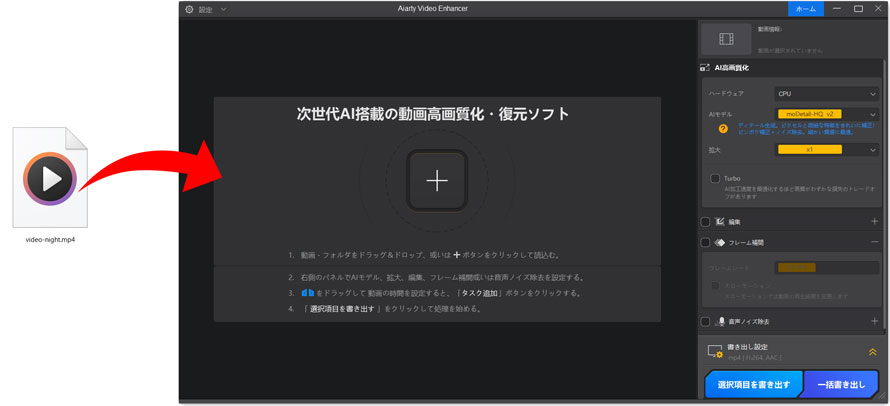890x406 pixels.
Task: Expand the 音声ノイズ除去 section with plus
Action: (874, 321)
